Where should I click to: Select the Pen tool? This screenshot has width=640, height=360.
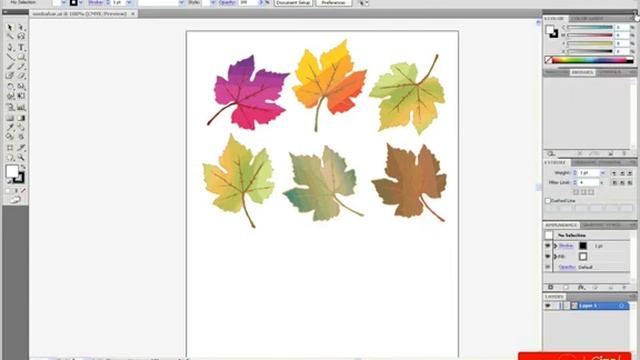10,47
